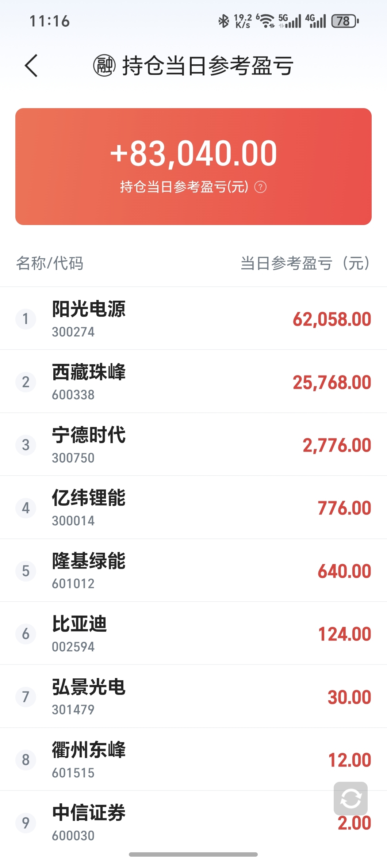This screenshot has width=387, height=868.
Task: Tap the +83,040.00 total profit card
Action: point(193,166)
